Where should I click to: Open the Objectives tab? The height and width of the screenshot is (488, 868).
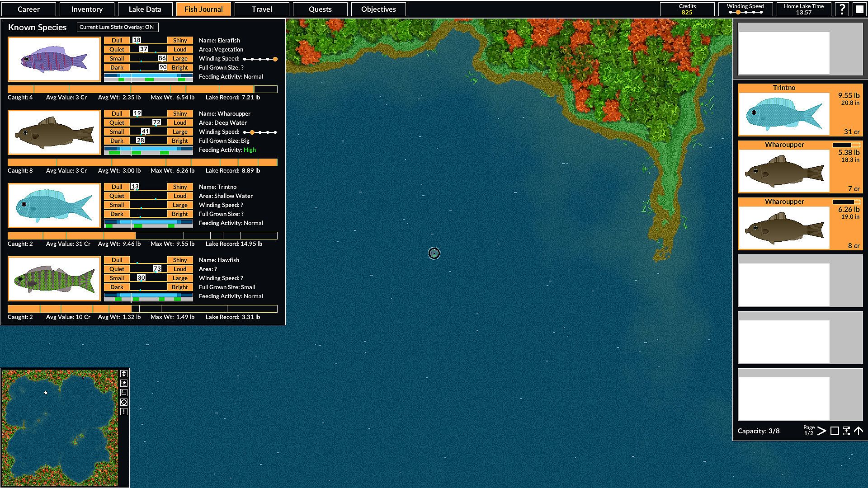[378, 9]
